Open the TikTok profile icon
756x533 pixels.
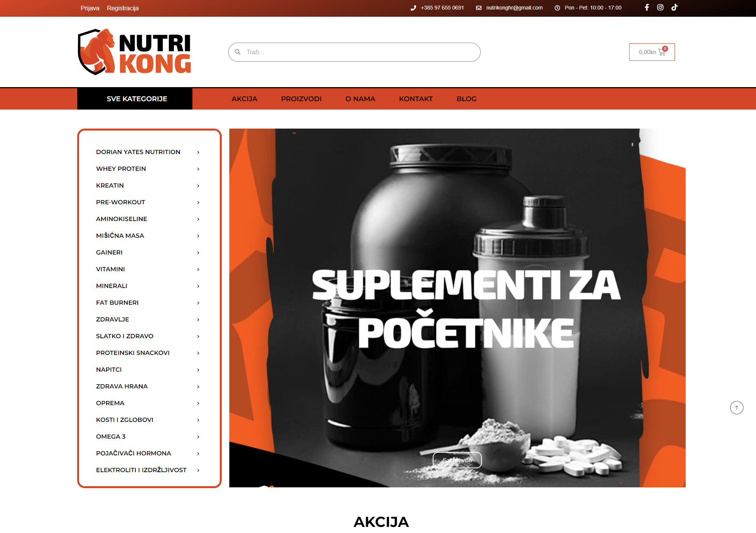coord(674,8)
